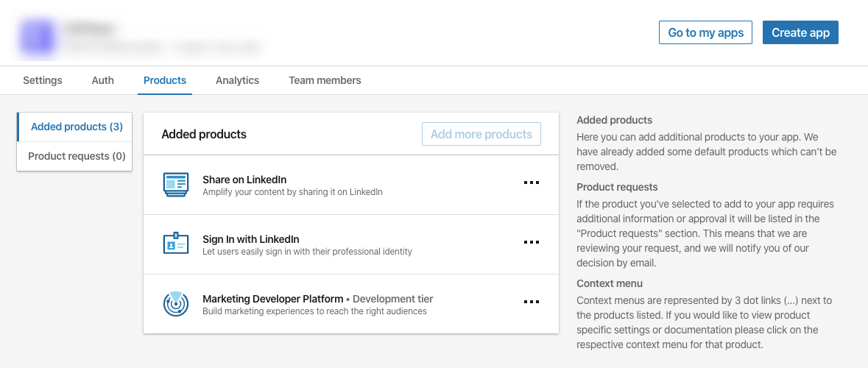
Task: Click the Marketing Developer Platform product title
Action: click(272, 299)
